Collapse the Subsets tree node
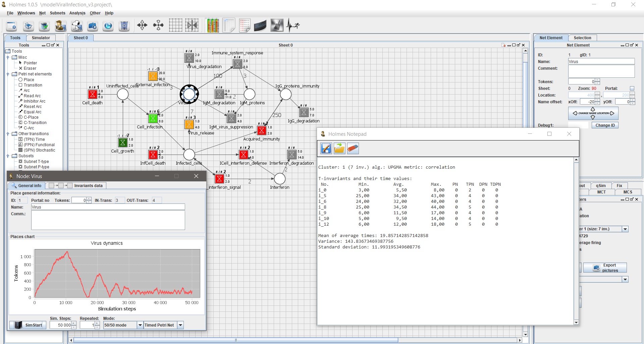Image resolution: width=644 pixels, height=344 pixels. [8, 156]
